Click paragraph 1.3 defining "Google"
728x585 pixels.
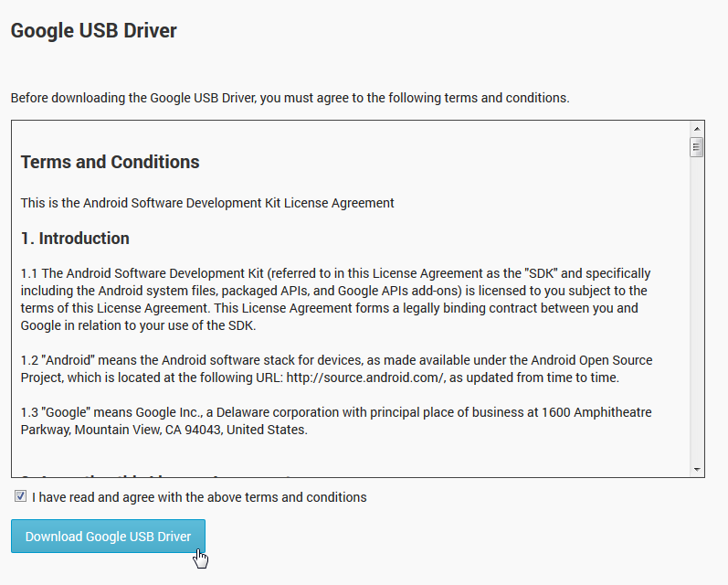pos(336,420)
